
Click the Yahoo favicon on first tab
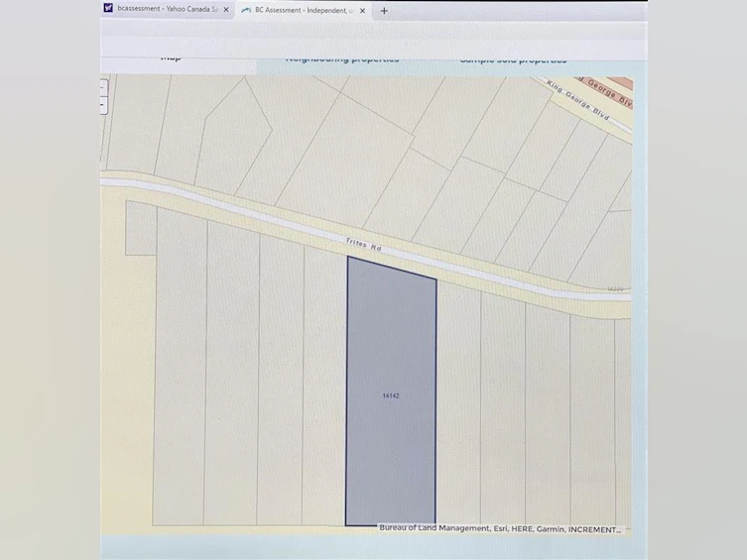tap(108, 8)
